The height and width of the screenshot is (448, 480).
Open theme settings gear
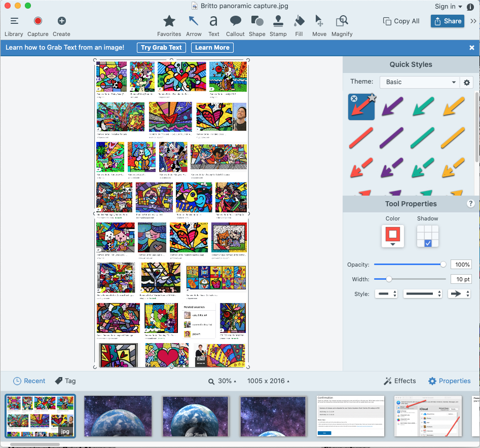pyautogui.click(x=466, y=82)
